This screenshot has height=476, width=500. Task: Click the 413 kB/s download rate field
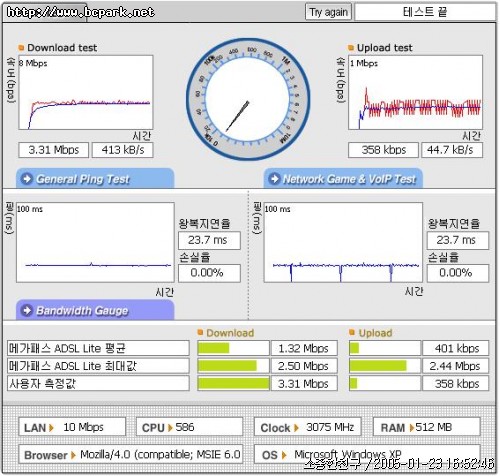[x=123, y=150]
